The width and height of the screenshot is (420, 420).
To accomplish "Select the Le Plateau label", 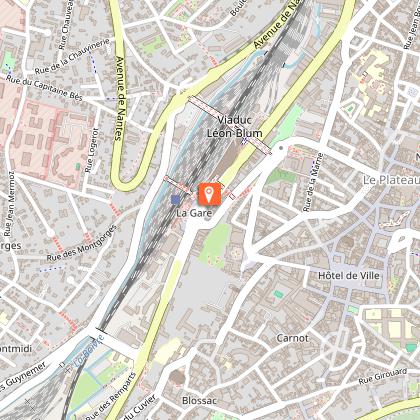I will click(x=391, y=180).
